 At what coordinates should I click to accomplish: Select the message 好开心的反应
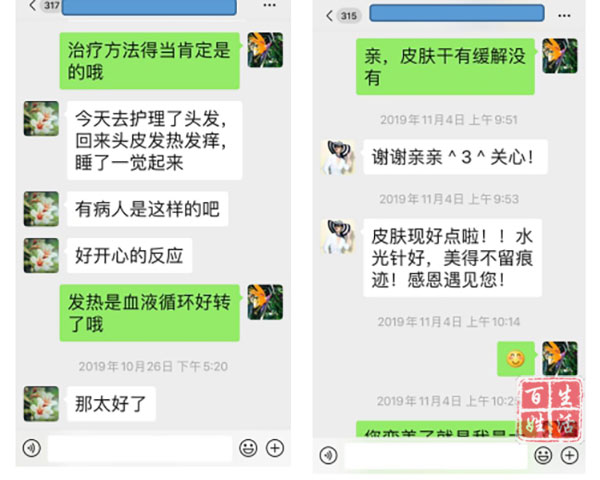click(129, 255)
